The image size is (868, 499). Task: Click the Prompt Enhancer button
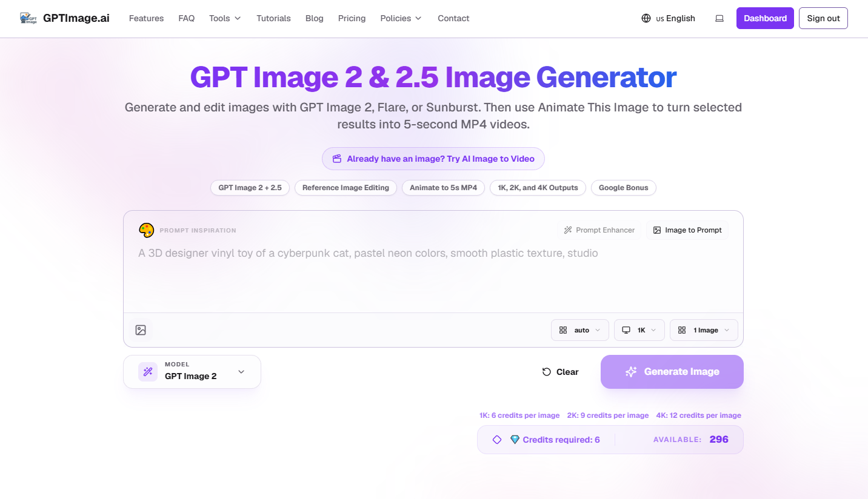click(x=599, y=230)
